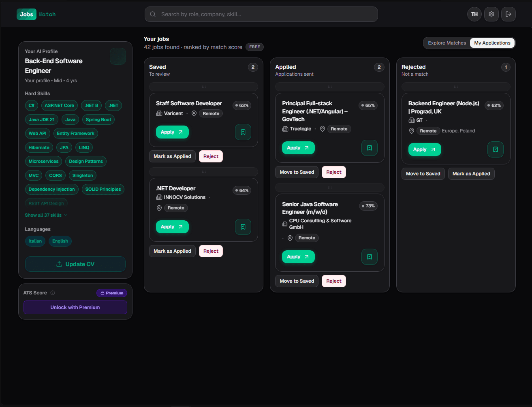Click bookmark icon on Senior Java Software Engineer card
This screenshot has width=532, height=407.
[x=370, y=257]
